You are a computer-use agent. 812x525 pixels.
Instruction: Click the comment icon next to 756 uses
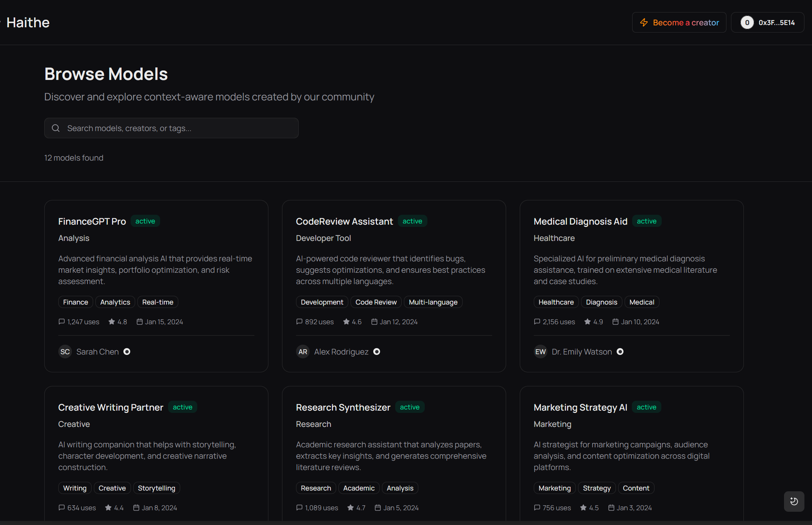[537, 508]
